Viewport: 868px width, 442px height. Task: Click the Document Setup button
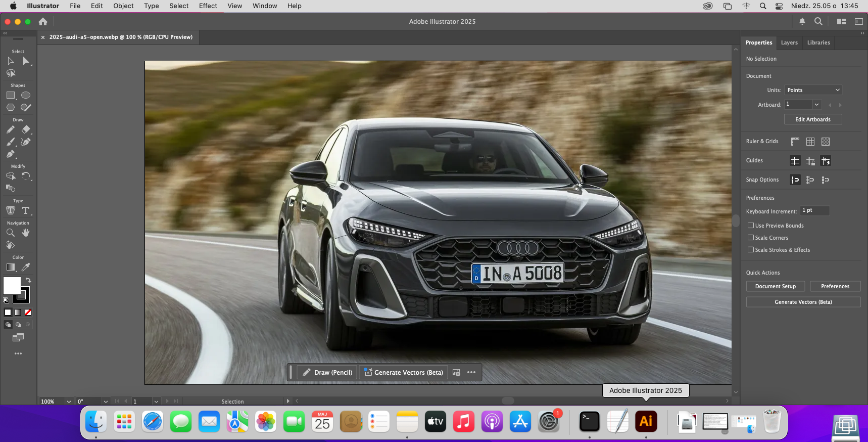click(x=776, y=286)
